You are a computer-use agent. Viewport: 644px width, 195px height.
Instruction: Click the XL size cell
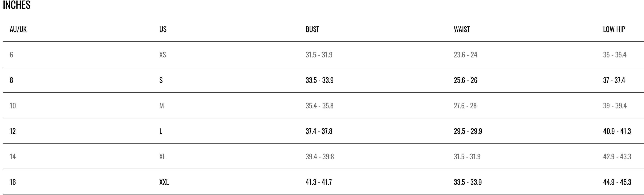[x=162, y=157]
